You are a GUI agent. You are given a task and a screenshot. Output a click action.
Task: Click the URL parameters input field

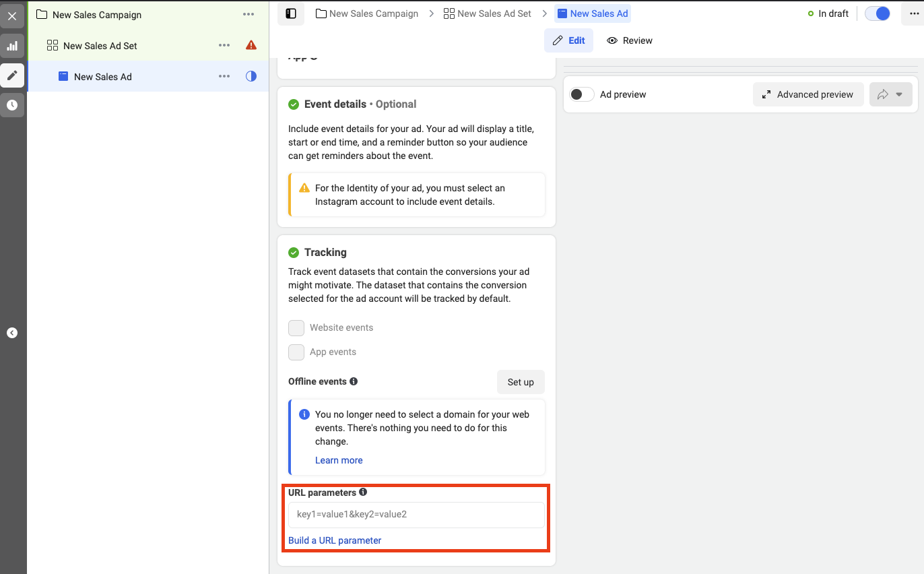pos(416,515)
